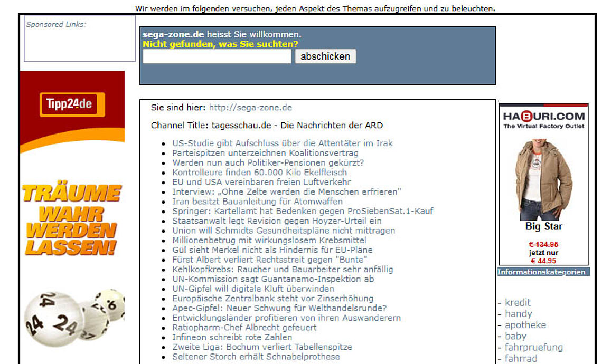This screenshot has width=602, height=364.
Task: Click the Big Star jacket thumbnail
Action: [x=543, y=179]
